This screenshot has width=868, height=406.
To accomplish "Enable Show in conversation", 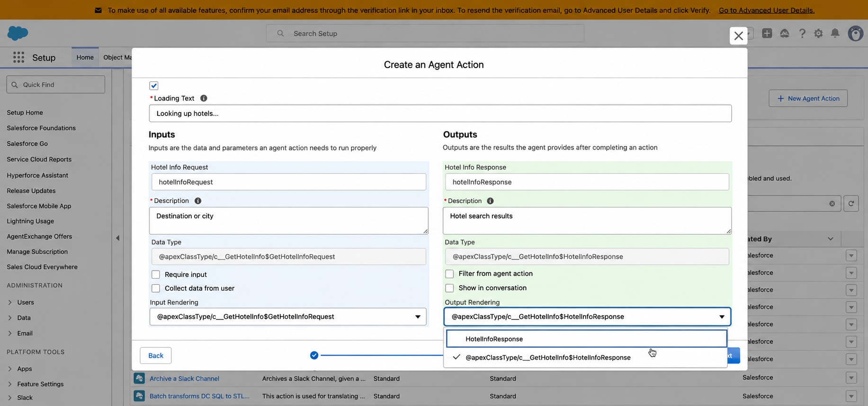I will [x=449, y=288].
